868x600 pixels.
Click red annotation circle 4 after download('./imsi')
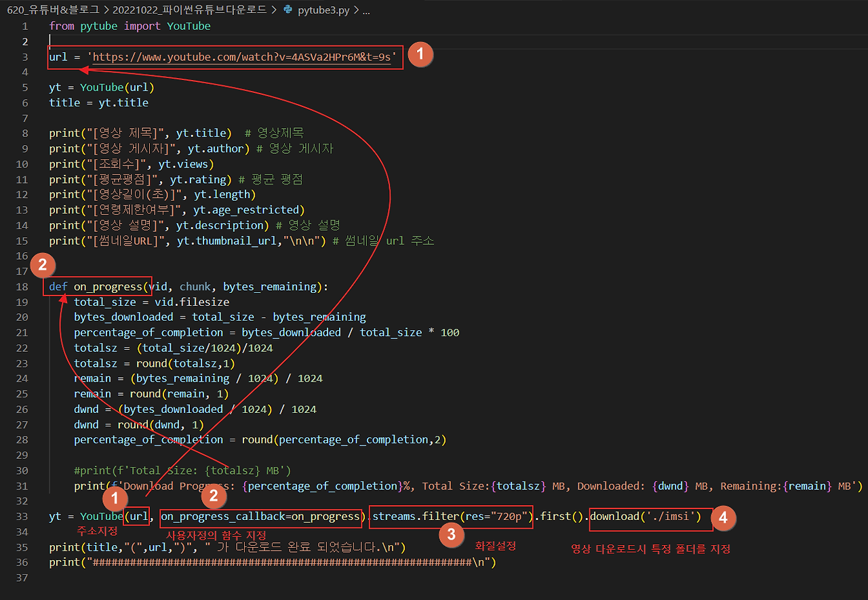click(x=724, y=518)
